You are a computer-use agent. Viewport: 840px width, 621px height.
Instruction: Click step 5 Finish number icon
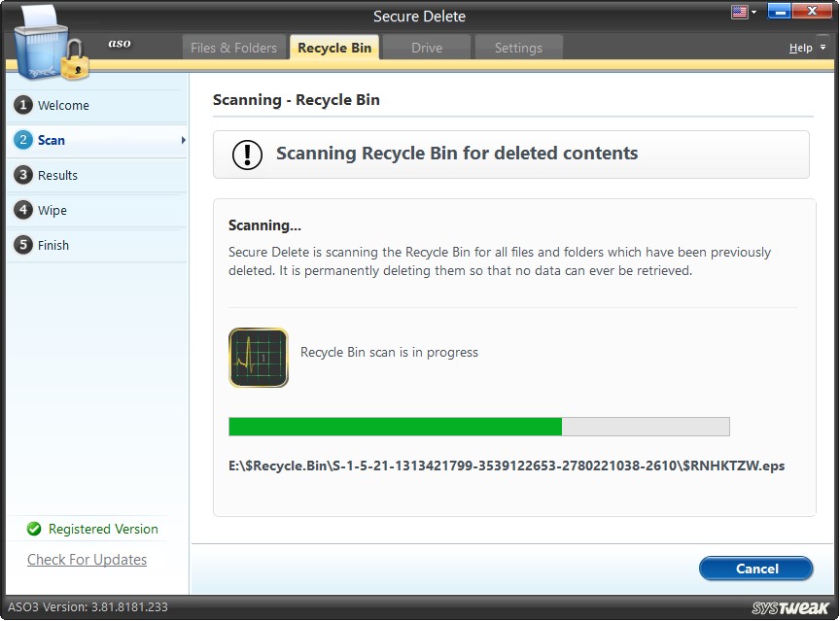pos(23,245)
